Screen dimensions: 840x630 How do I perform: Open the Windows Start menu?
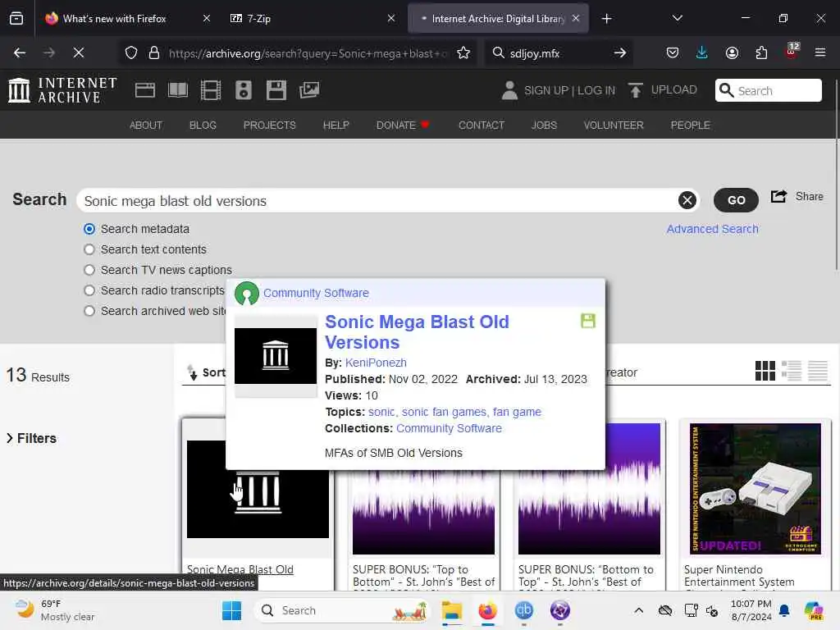[x=231, y=610]
